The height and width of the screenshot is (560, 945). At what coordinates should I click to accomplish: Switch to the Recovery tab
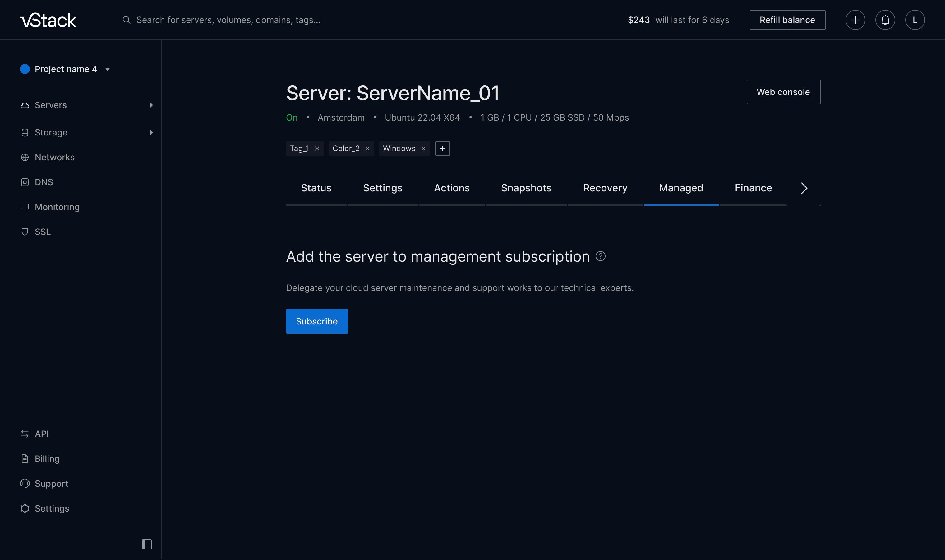coord(605,188)
